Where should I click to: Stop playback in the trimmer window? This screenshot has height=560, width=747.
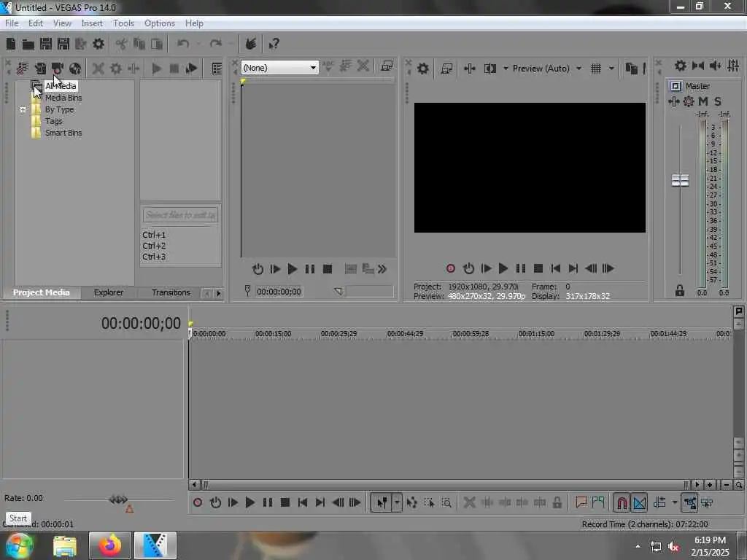(x=328, y=269)
